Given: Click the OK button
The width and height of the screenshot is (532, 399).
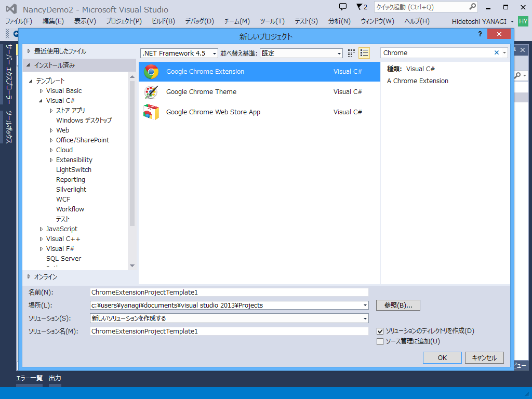Looking at the screenshot, I should pos(442,357).
